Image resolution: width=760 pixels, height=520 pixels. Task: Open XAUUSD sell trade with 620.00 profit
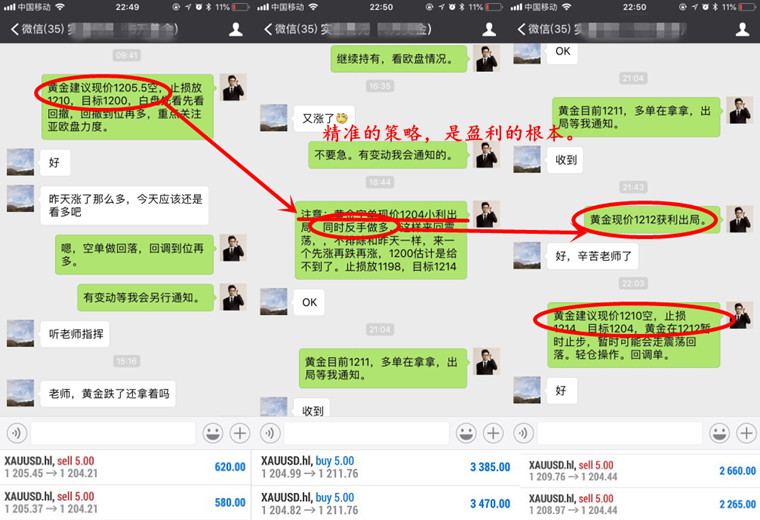click(x=126, y=467)
